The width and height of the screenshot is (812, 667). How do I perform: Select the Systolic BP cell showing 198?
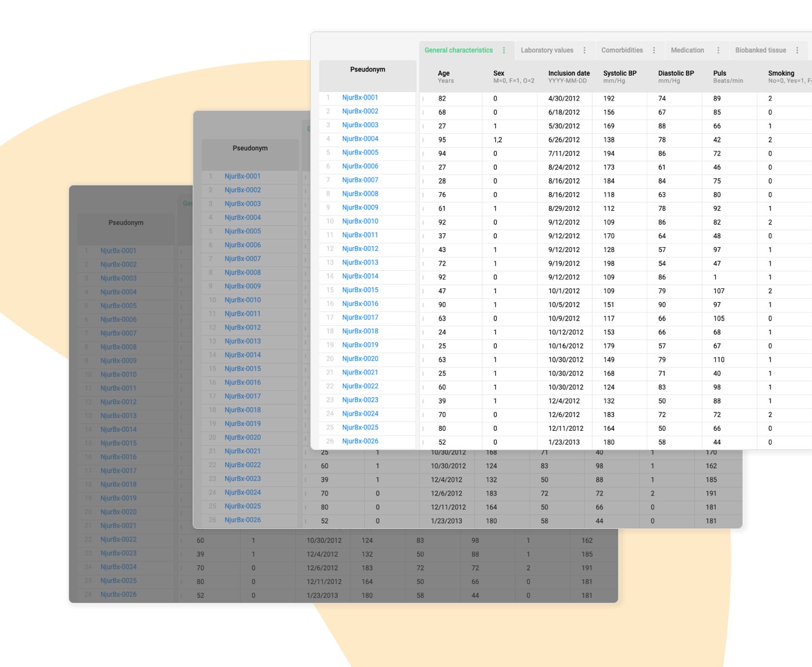coord(609,264)
